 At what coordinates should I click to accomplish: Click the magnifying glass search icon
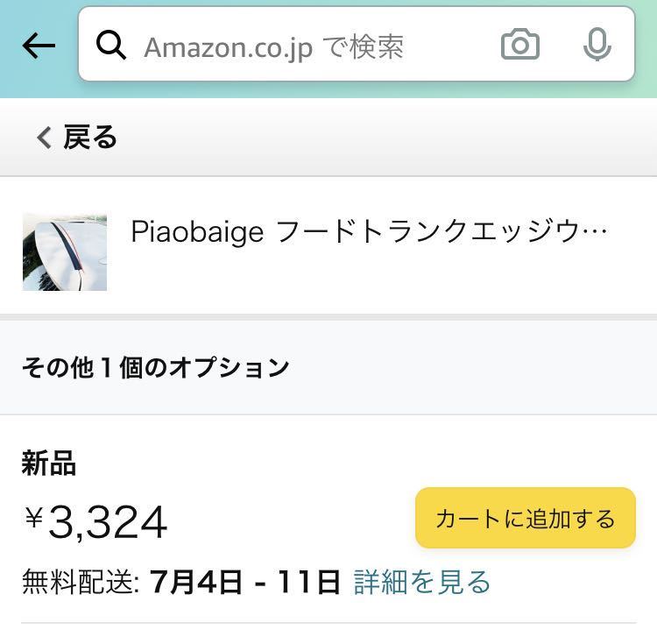pos(110,45)
